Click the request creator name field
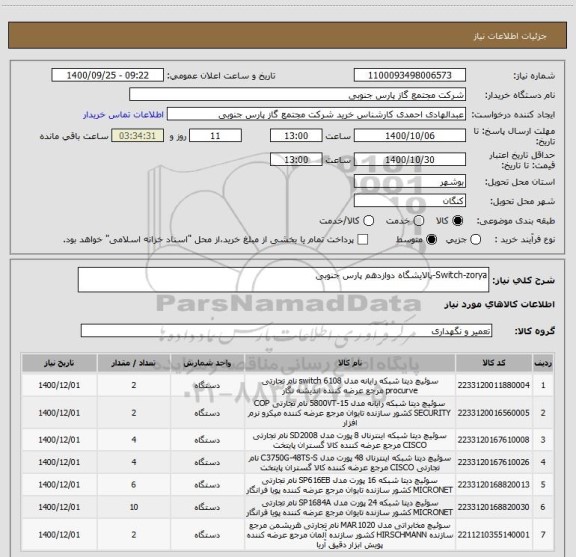Image resolution: width=576 pixels, height=557 pixels. (316, 114)
